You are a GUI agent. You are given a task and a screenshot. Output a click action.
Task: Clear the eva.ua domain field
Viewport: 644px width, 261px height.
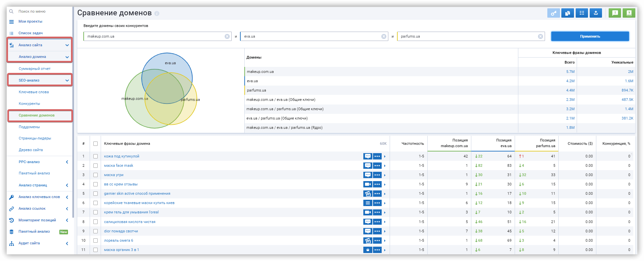[384, 37]
